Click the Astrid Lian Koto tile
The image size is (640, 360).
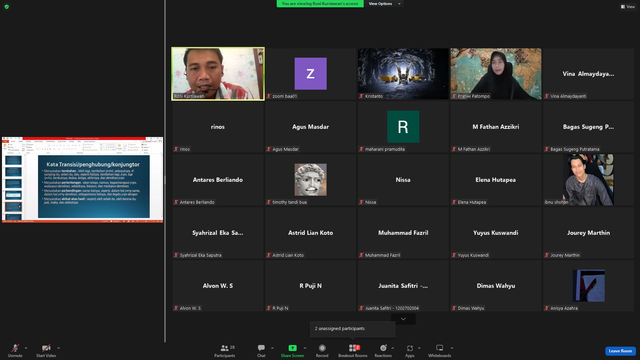pyautogui.click(x=311, y=233)
